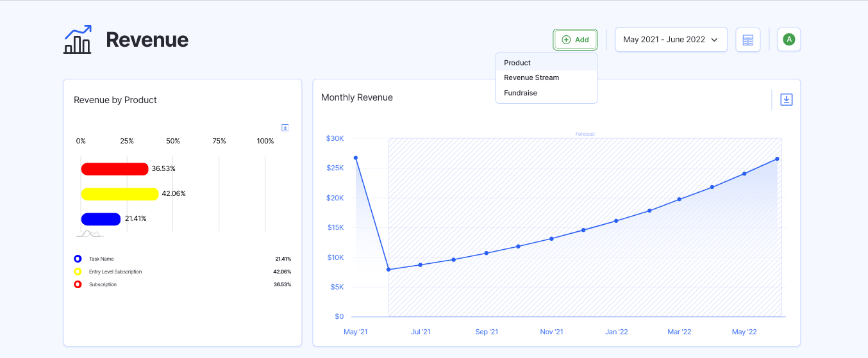Select Product from the Add menu
The width and height of the screenshot is (868, 358).
(517, 63)
